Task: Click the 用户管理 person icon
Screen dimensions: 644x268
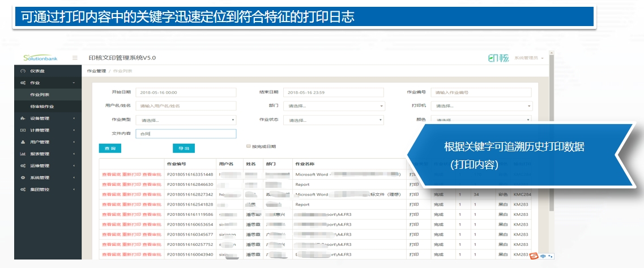Action: (x=23, y=142)
